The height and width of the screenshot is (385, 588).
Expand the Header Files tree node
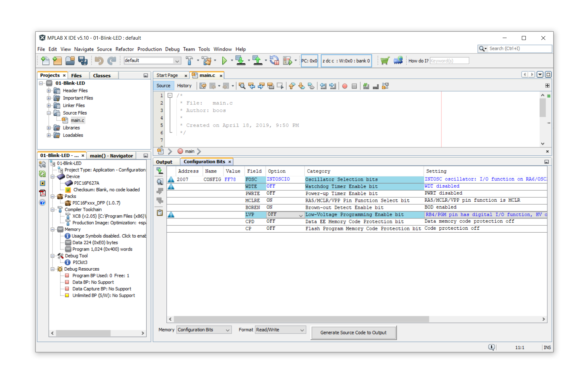point(49,91)
